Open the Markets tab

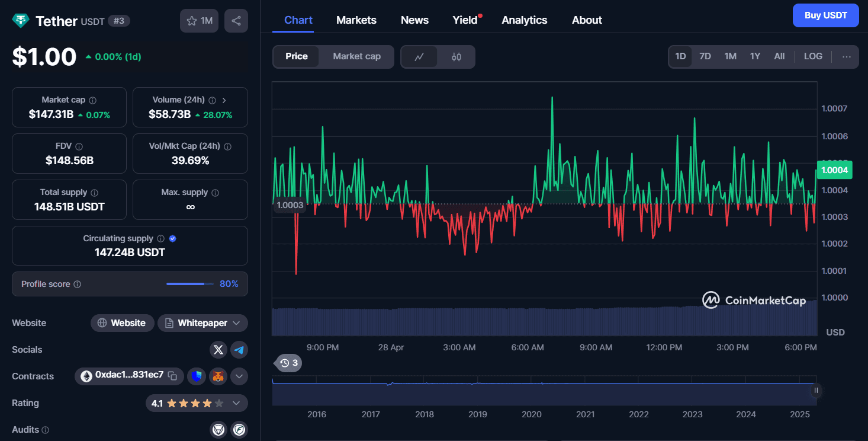[x=356, y=20]
